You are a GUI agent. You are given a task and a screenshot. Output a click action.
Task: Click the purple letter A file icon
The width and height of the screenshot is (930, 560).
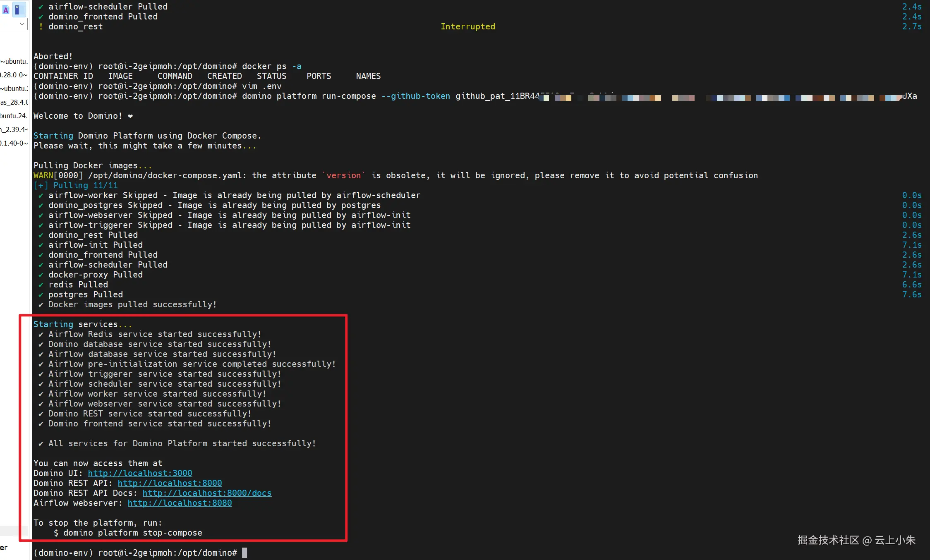tap(6, 10)
